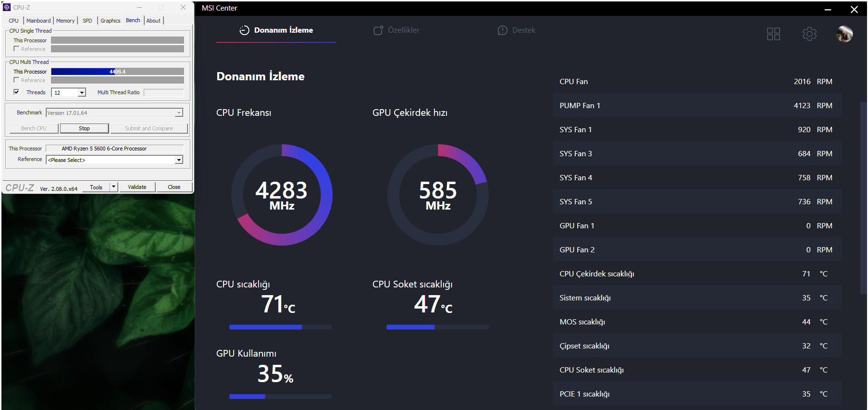Click the CPU sıcaklığı progress bar
This screenshot has height=410, width=868.
(281, 327)
